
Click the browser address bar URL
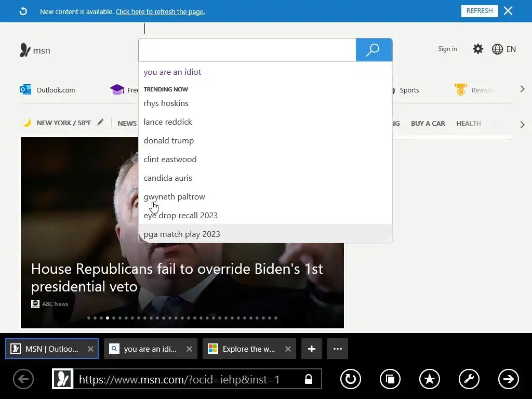[179, 379]
